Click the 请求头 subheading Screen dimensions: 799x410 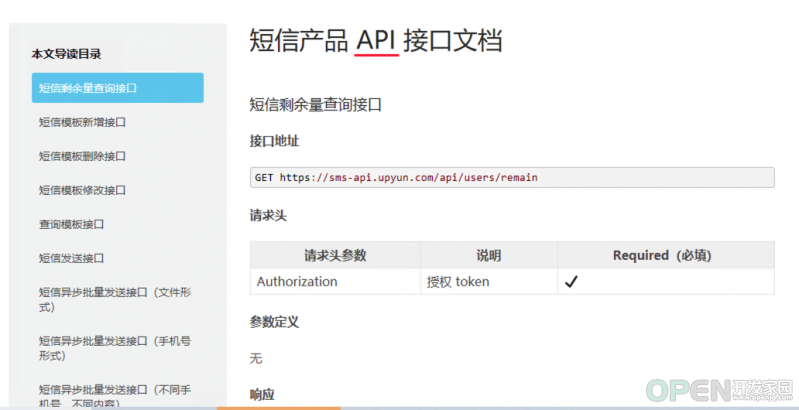coord(268,216)
